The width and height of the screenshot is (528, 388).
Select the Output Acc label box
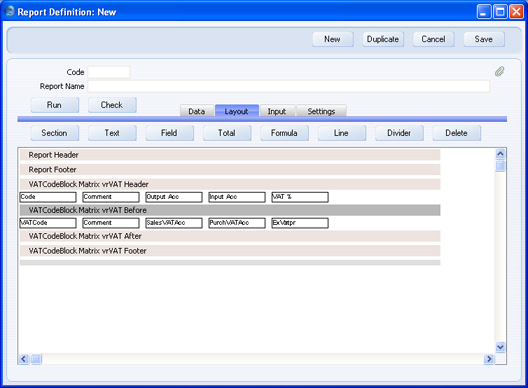[x=174, y=197]
